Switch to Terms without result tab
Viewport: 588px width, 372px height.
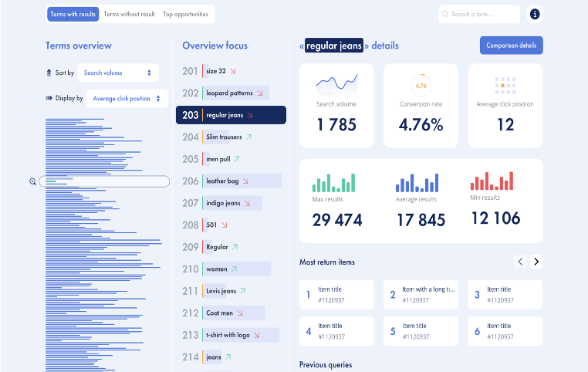click(129, 14)
